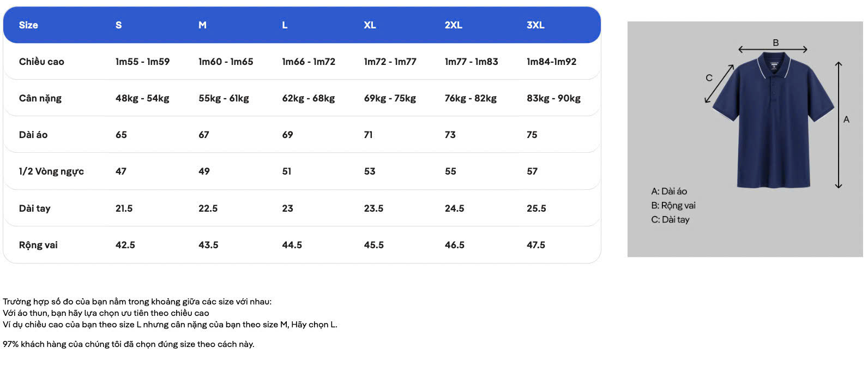Click the Rộng vai row label
The width and height of the screenshot is (868, 371).
coord(38,245)
